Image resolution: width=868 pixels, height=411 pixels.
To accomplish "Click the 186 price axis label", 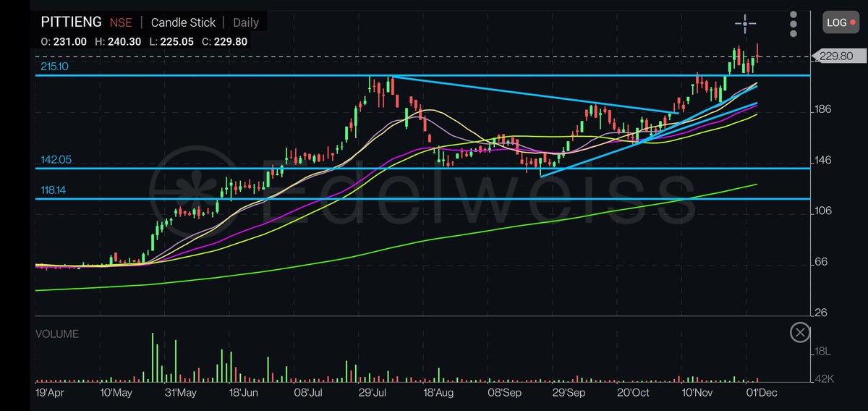I will pos(824,109).
